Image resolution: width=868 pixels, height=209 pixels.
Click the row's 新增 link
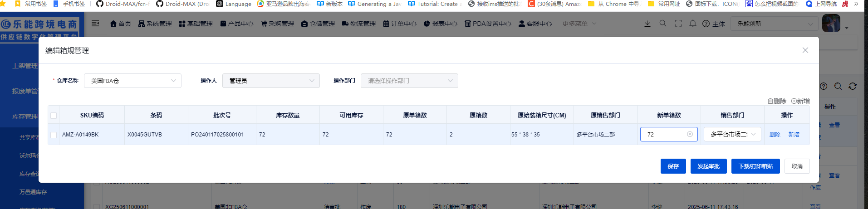(794, 135)
